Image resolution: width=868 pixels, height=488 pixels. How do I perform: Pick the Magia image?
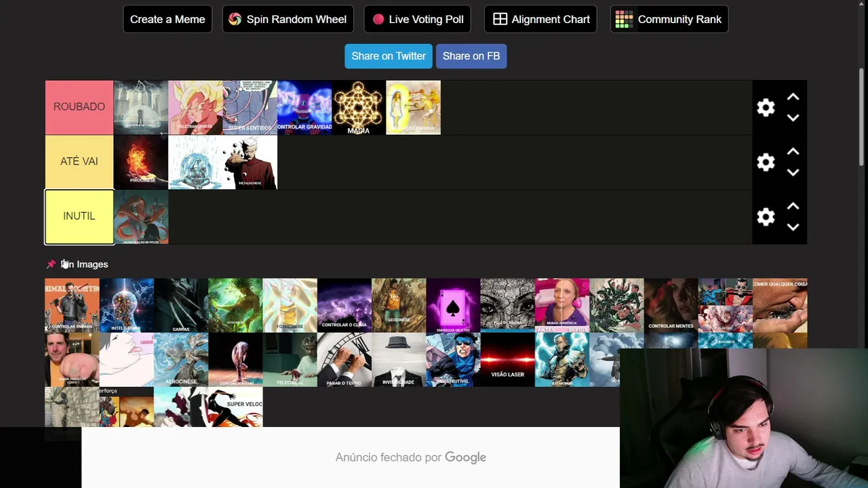click(359, 107)
